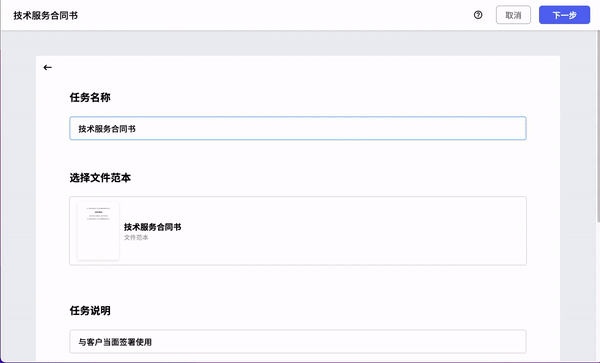Select the 技术服务合同书 template card title
The image size is (600, 363).
[x=152, y=227]
